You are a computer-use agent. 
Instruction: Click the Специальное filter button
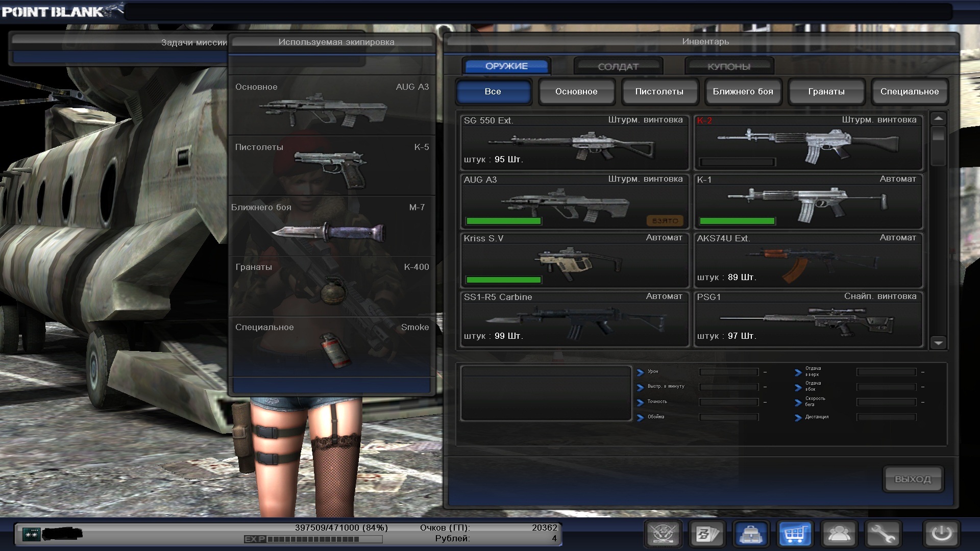(x=910, y=92)
